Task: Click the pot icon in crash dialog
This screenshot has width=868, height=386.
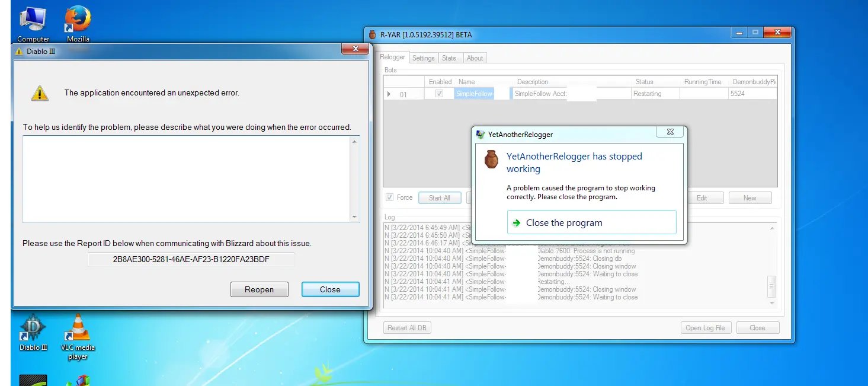Action: pos(491,159)
